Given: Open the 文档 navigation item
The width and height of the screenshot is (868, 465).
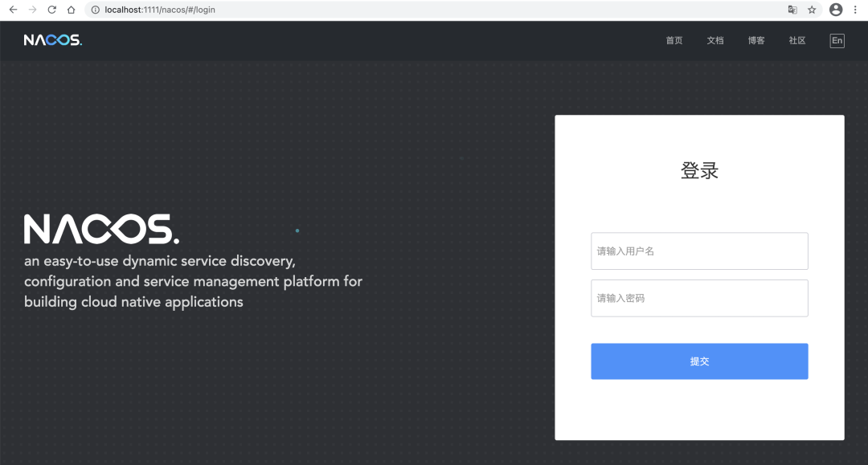Looking at the screenshot, I should tap(715, 40).
